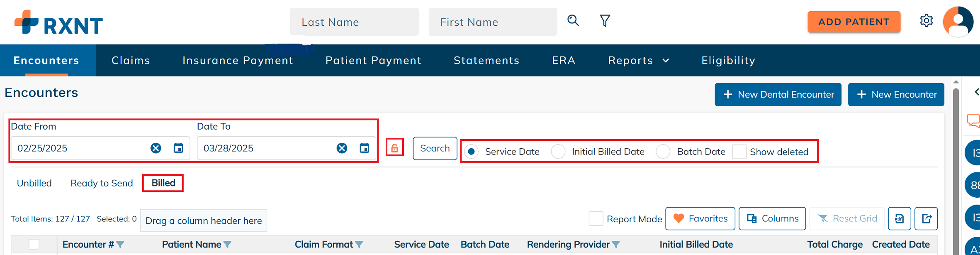This screenshot has width=980, height=255.
Task: Click the New Dental Encounter button
Action: point(778,94)
